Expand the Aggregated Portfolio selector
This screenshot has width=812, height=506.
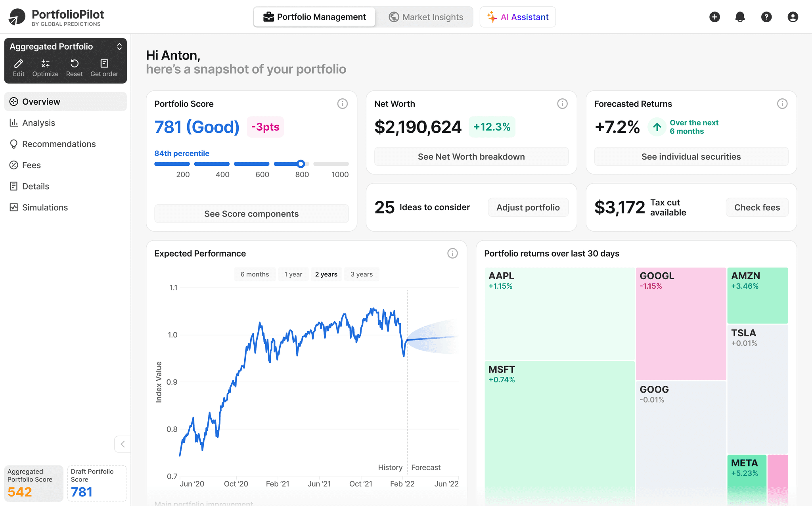pos(119,47)
